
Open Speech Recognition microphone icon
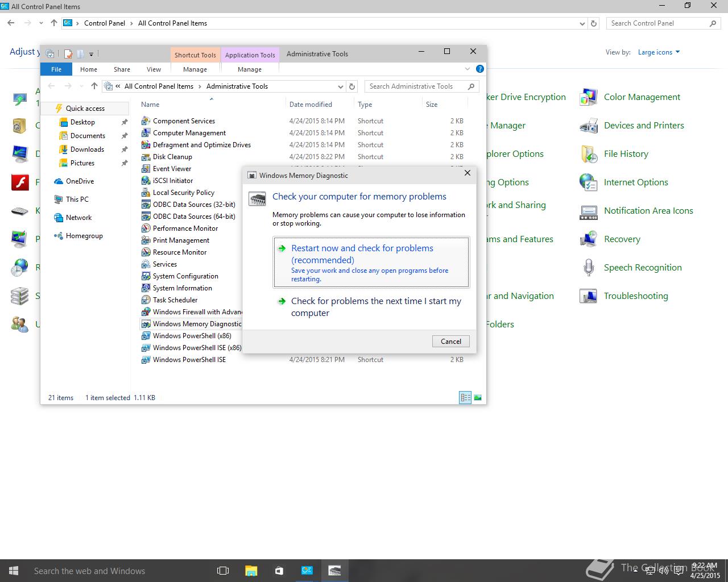click(589, 268)
